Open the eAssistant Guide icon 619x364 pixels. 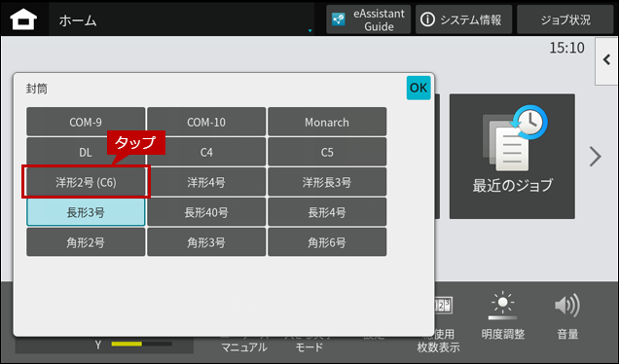[339, 19]
